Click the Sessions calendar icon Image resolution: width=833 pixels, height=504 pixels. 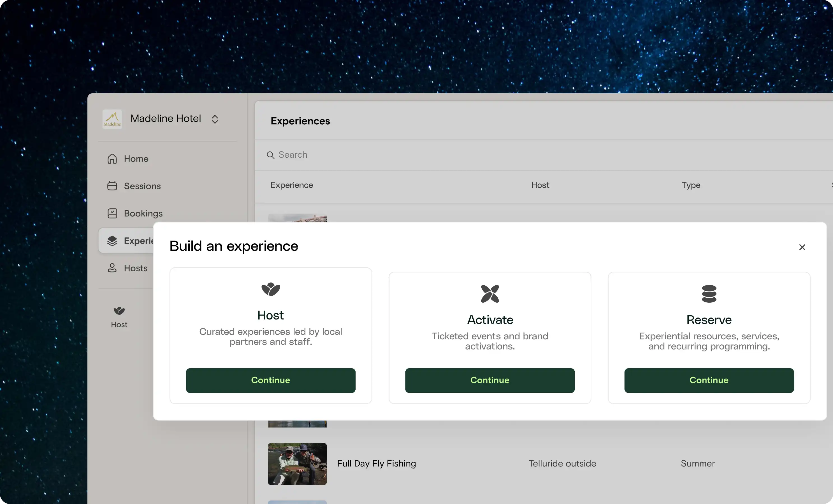point(112,186)
